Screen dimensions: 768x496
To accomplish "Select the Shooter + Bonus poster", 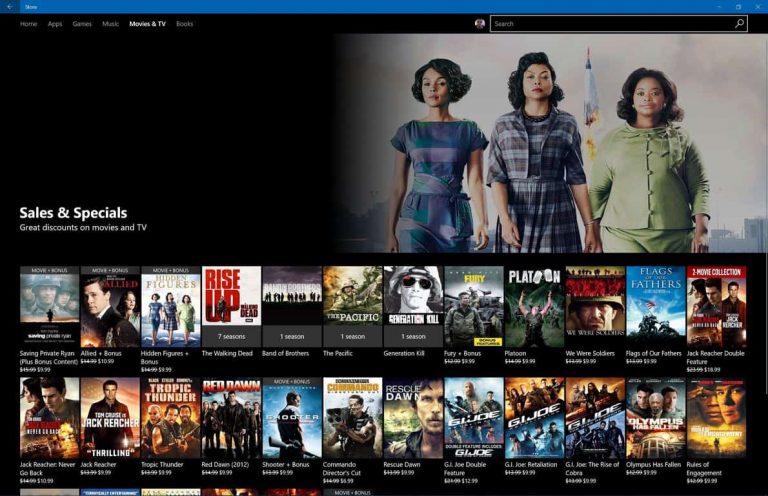I will (x=292, y=418).
